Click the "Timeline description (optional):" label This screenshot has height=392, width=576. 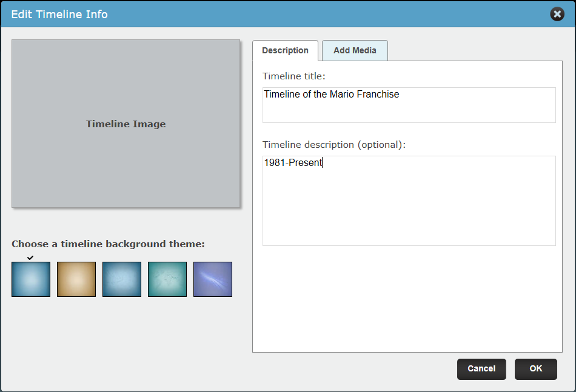pos(334,145)
